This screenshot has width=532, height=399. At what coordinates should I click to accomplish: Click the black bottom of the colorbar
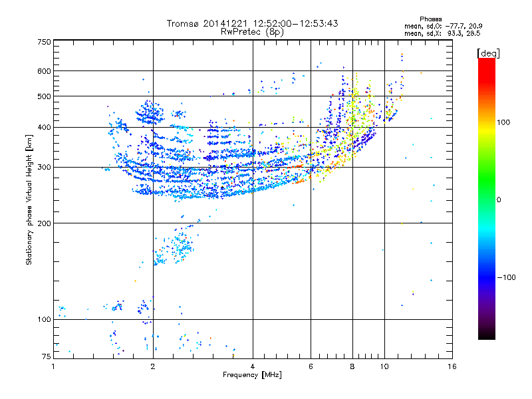487,334
